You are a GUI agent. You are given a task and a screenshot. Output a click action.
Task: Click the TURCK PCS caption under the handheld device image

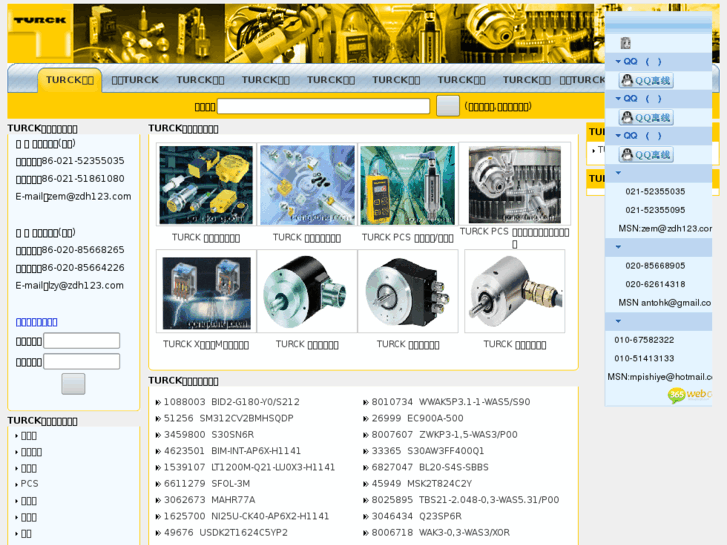(408, 237)
